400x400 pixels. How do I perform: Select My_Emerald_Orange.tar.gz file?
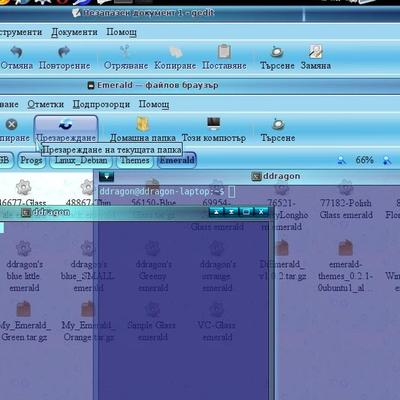tap(88, 322)
